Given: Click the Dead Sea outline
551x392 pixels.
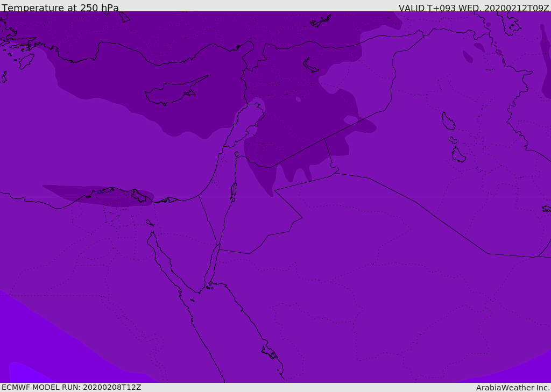Looking at the screenshot, I should tap(234, 190).
